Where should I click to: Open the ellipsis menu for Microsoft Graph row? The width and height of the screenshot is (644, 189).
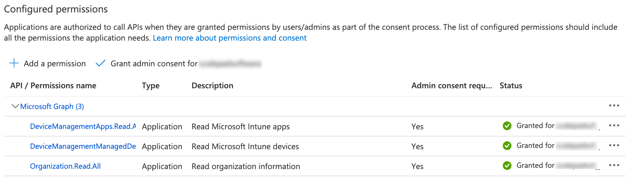(x=614, y=106)
